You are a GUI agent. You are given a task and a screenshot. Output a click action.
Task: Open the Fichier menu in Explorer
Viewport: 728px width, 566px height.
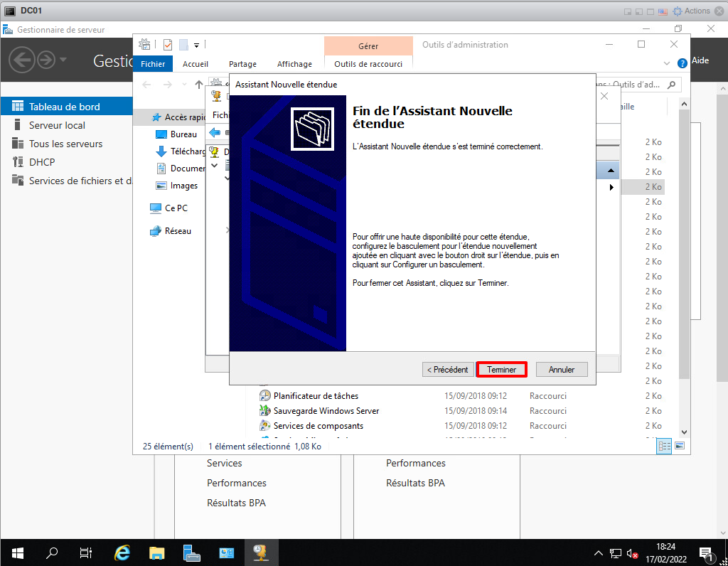click(x=153, y=64)
